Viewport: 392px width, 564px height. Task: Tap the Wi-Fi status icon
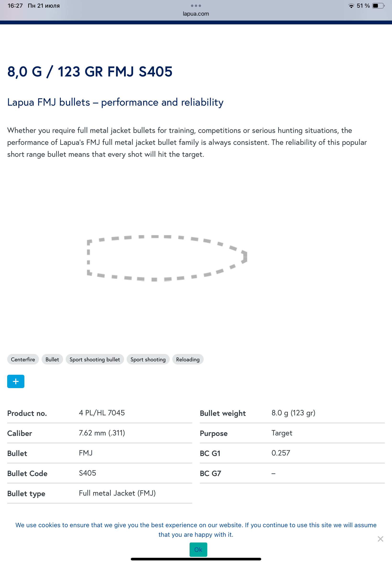pos(351,6)
